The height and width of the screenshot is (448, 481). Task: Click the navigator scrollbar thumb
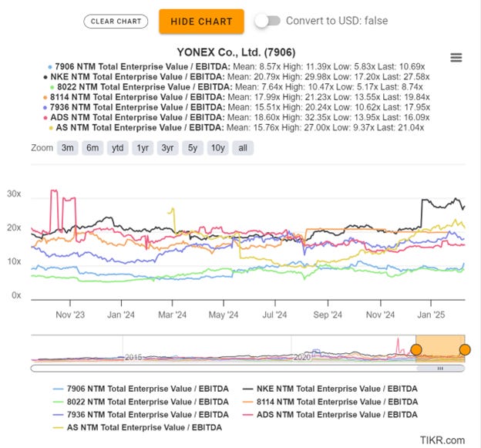click(x=440, y=369)
